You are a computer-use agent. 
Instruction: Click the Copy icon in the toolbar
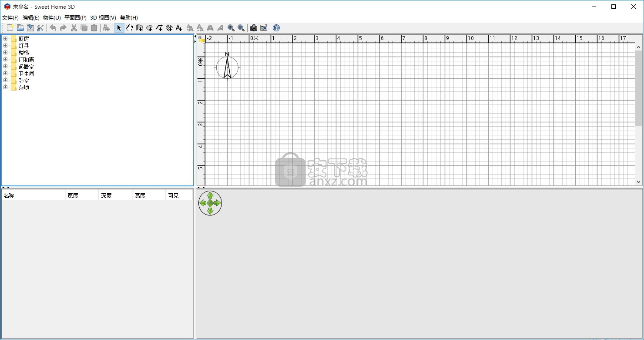point(84,28)
